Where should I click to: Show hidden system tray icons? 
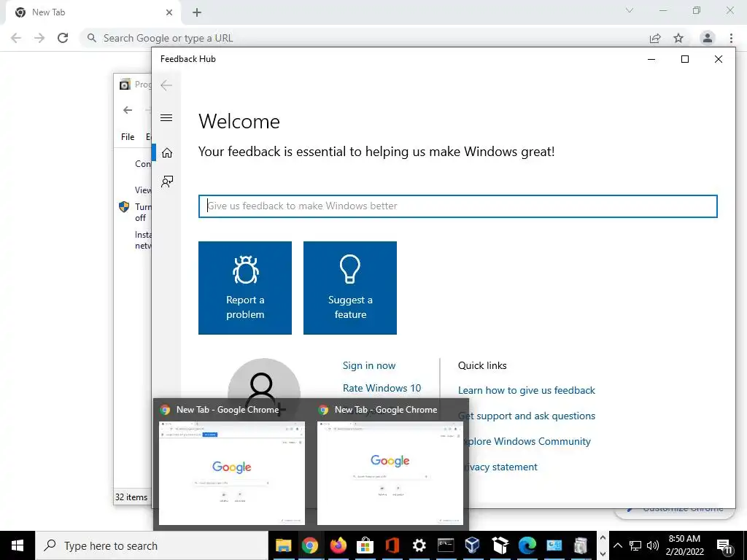(x=618, y=545)
